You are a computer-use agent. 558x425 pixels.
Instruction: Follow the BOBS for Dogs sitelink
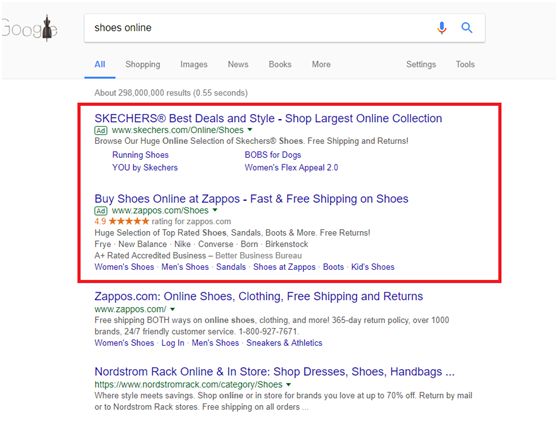[273, 155]
